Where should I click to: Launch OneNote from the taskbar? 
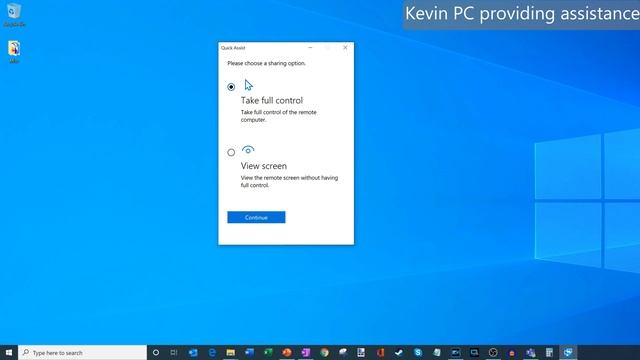point(306,352)
